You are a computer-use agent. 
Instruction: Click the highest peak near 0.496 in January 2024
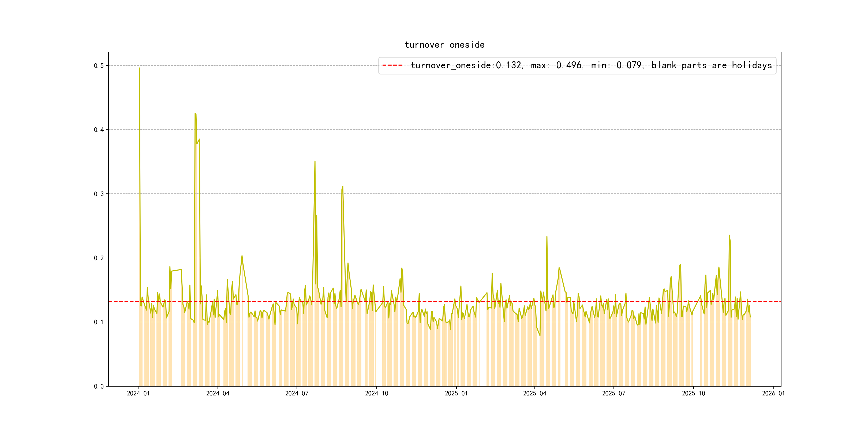140,68
